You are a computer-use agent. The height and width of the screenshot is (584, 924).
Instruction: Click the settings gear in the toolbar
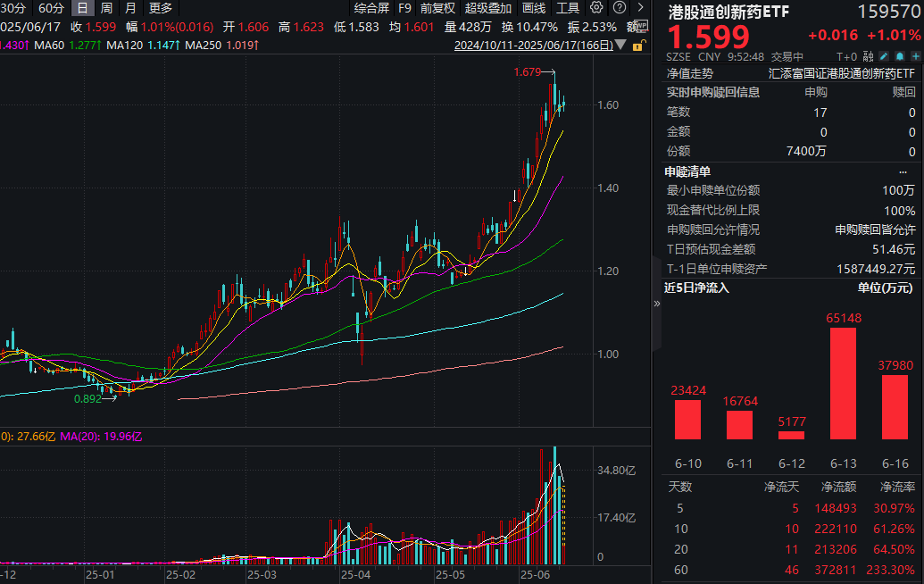[596, 8]
